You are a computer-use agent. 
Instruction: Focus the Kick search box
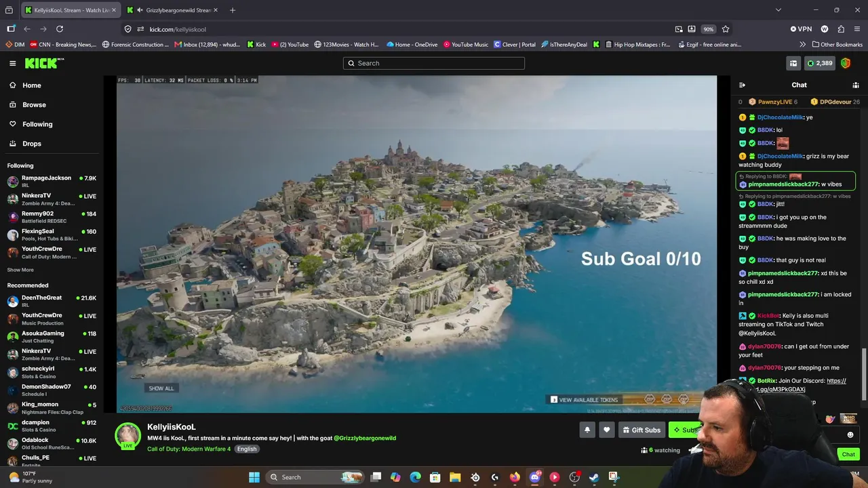pos(434,63)
